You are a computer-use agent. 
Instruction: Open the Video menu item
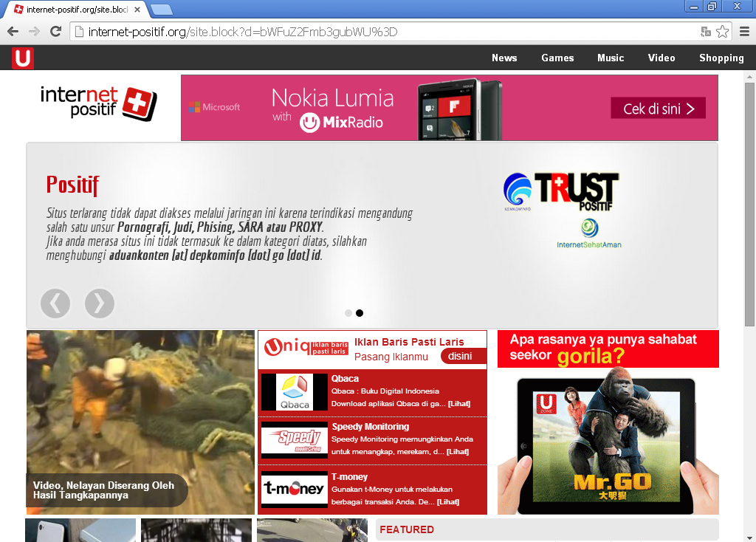point(661,58)
